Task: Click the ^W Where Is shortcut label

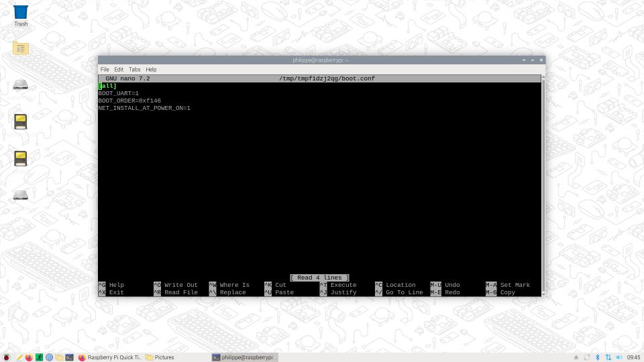Action: (x=229, y=285)
